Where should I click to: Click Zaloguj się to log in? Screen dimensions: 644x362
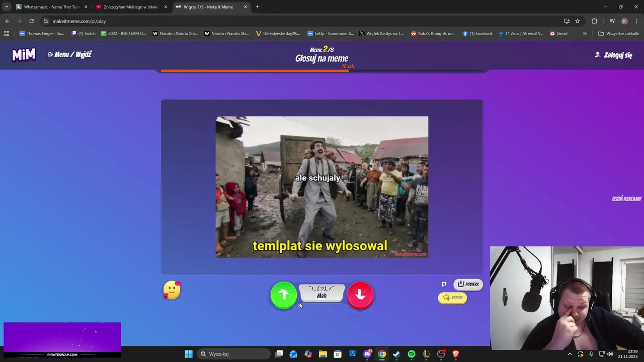613,55
